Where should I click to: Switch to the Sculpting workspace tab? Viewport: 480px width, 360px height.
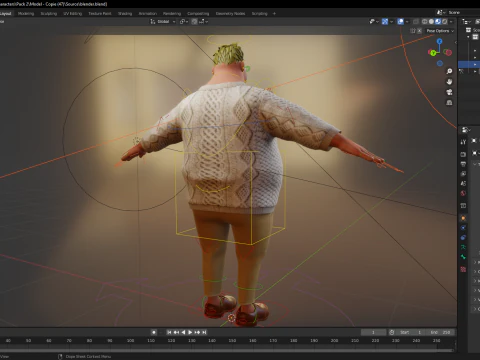click(x=49, y=14)
